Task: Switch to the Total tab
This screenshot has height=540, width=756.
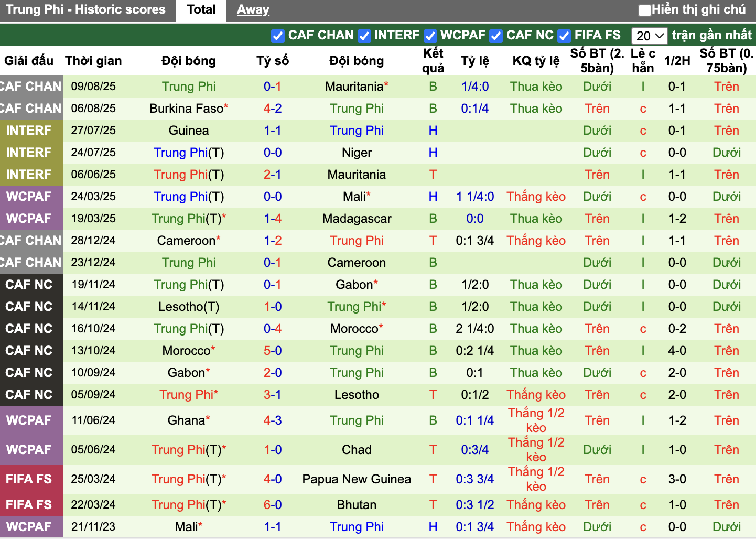Action: pos(201,9)
